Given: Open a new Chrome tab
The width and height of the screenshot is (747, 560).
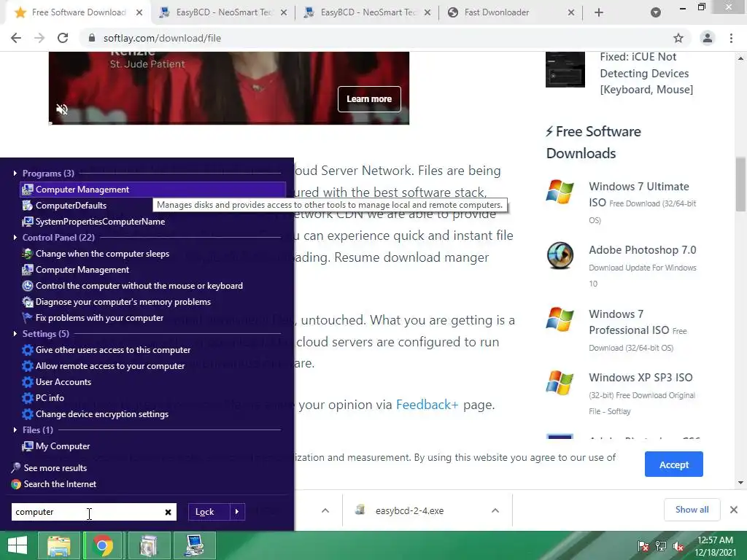Looking at the screenshot, I should [x=599, y=13].
